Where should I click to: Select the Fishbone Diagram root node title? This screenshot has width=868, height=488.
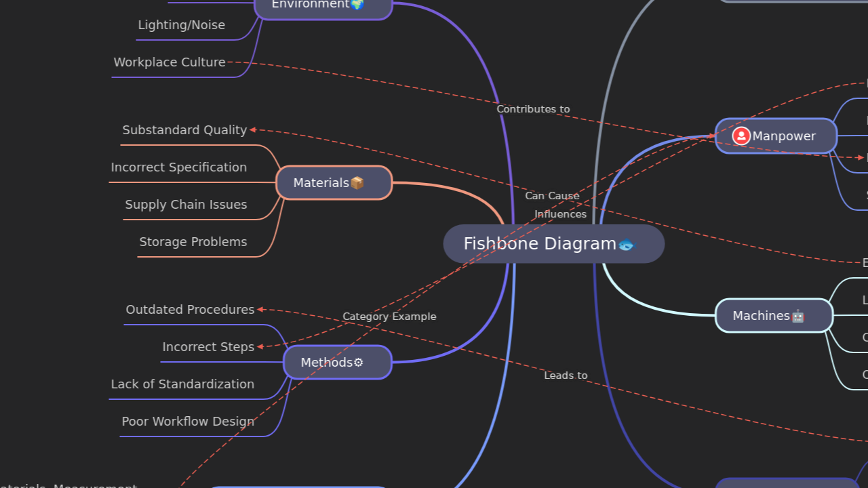(x=540, y=244)
